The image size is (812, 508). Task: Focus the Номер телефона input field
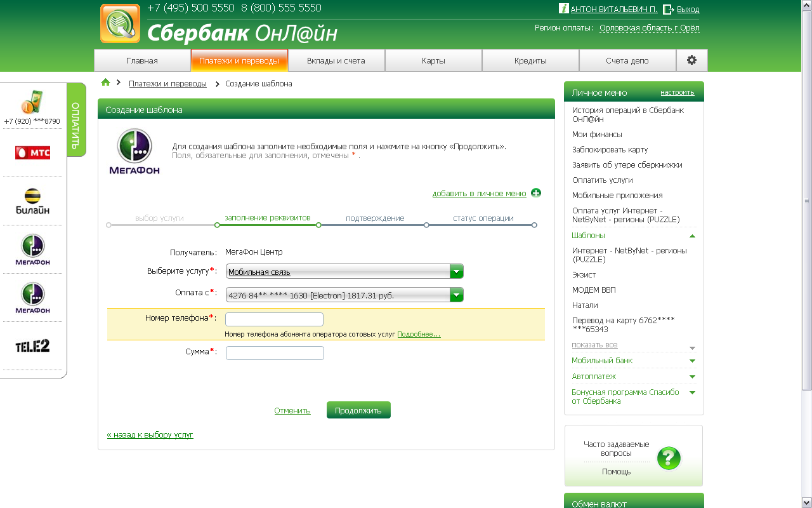pyautogui.click(x=274, y=319)
